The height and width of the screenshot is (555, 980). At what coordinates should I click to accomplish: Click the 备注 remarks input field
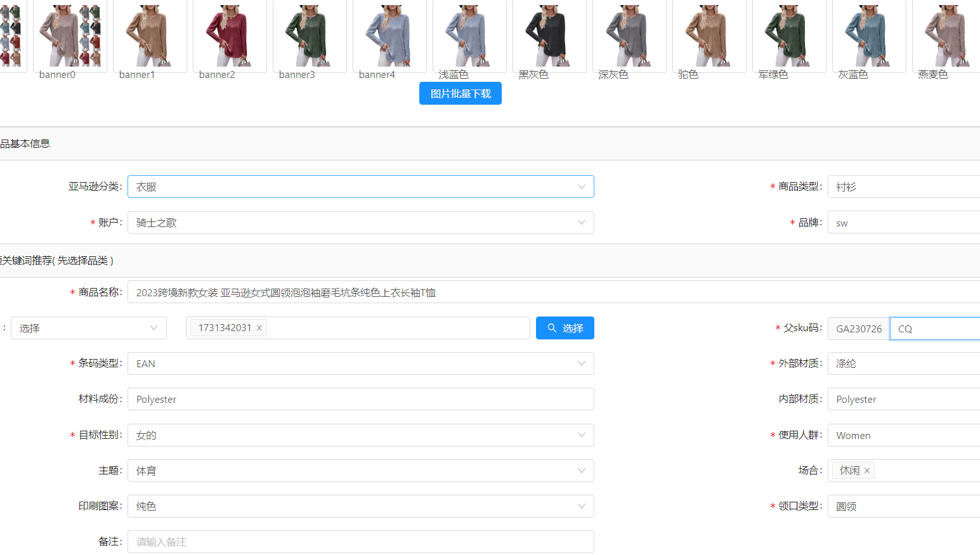pyautogui.click(x=360, y=542)
